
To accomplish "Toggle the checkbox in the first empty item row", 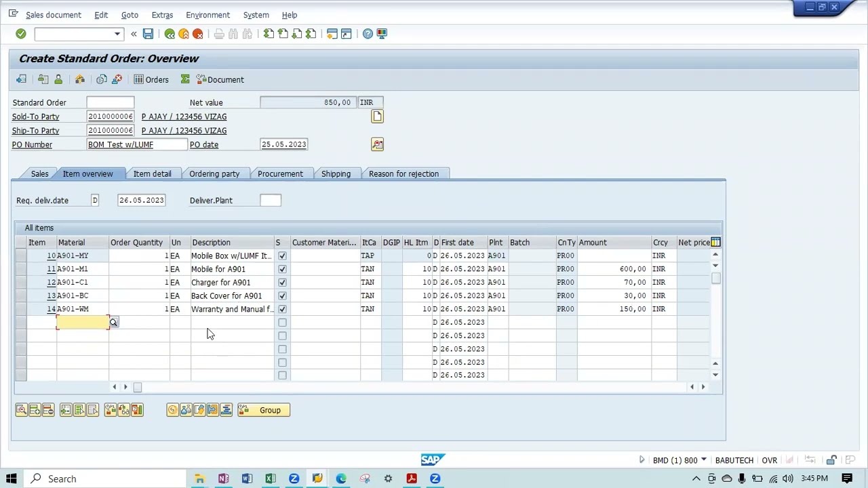I will 282,323.
